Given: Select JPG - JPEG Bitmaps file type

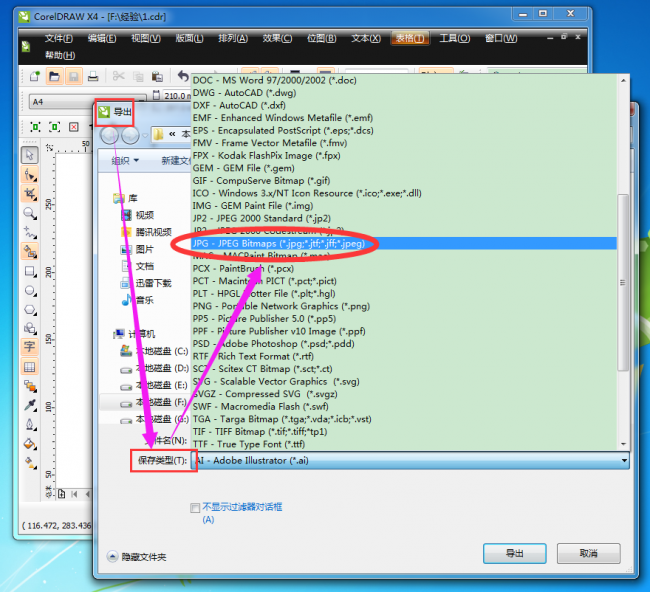Looking at the screenshot, I should click(404, 243).
